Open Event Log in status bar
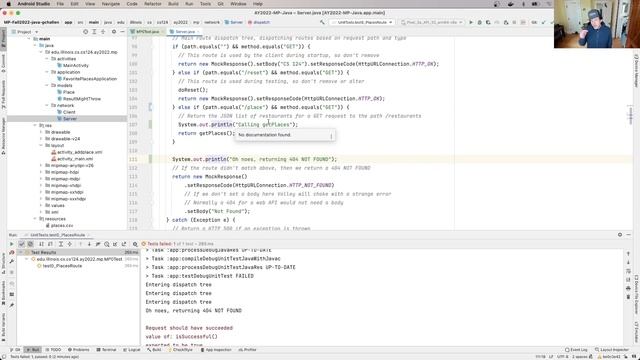The height and width of the screenshot is (360, 640). point(576,350)
